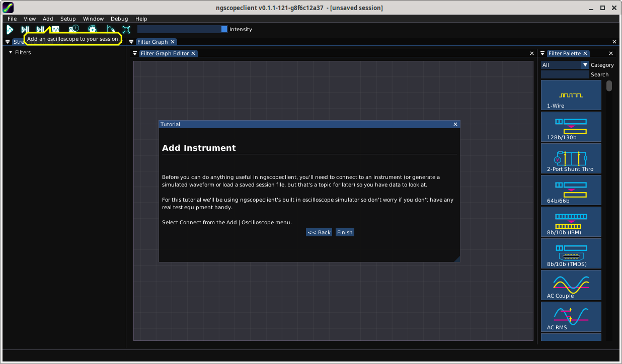Pick the 8b/10b (TMDS) filter

tap(571, 253)
